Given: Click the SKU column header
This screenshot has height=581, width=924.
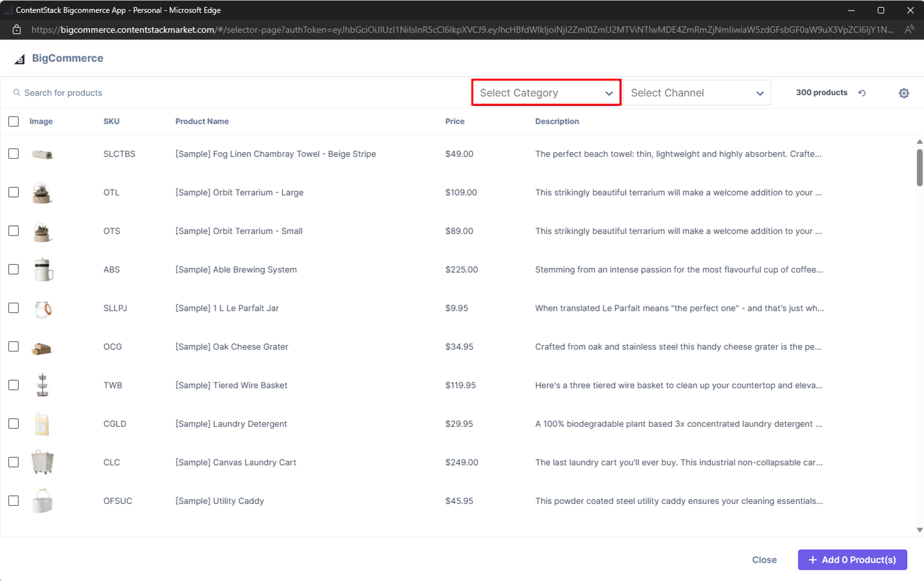Looking at the screenshot, I should pyautogui.click(x=111, y=121).
